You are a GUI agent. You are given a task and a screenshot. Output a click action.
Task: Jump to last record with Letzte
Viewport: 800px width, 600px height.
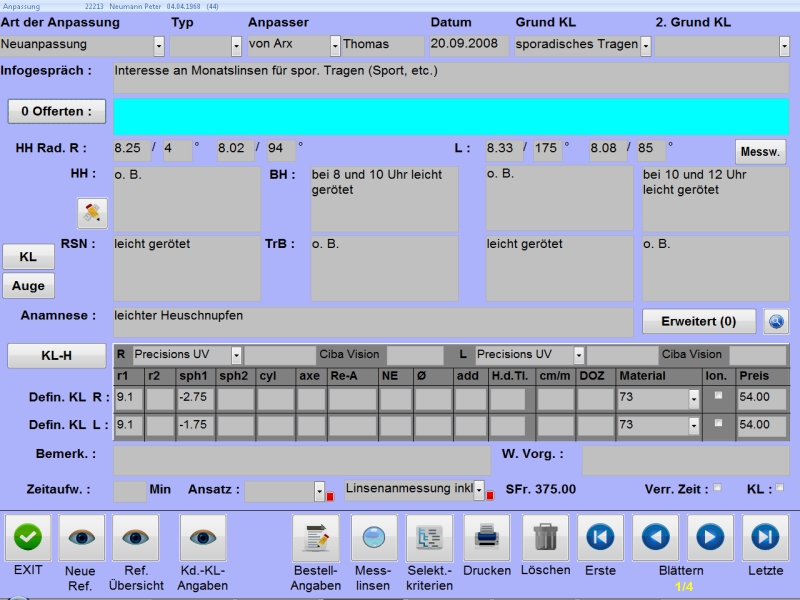tap(765, 537)
